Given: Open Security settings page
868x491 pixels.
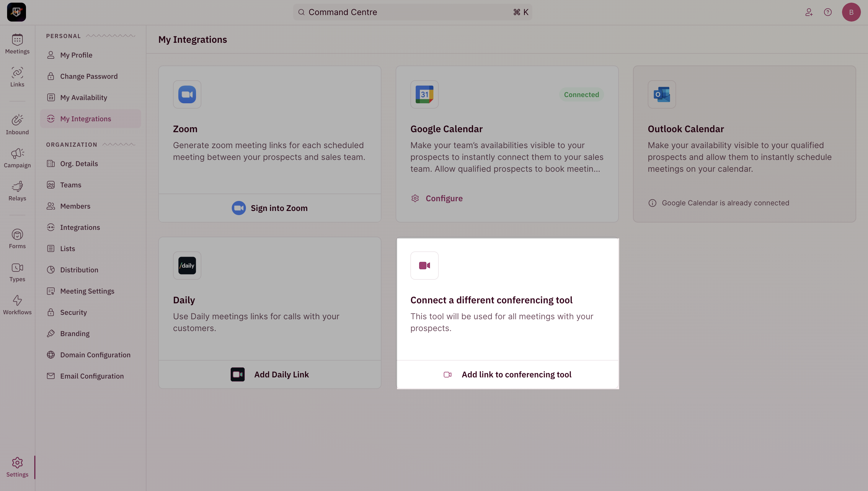Looking at the screenshot, I should (x=90, y=312).
